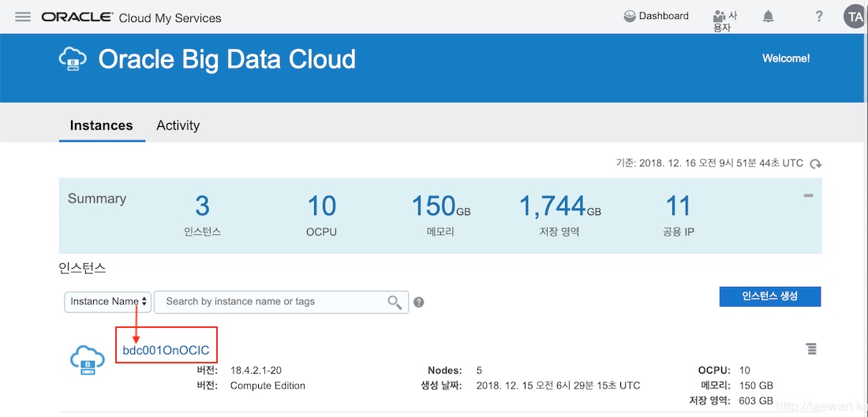The height and width of the screenshot is (417, 868).
Task: Click the summary count 3 인스턴스
Action: [203, 217]
